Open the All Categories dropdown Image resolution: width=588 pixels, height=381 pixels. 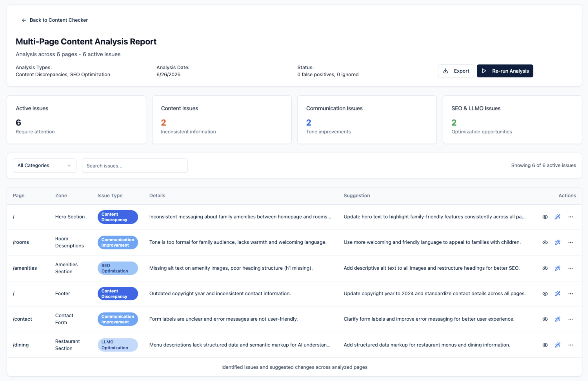45,166
